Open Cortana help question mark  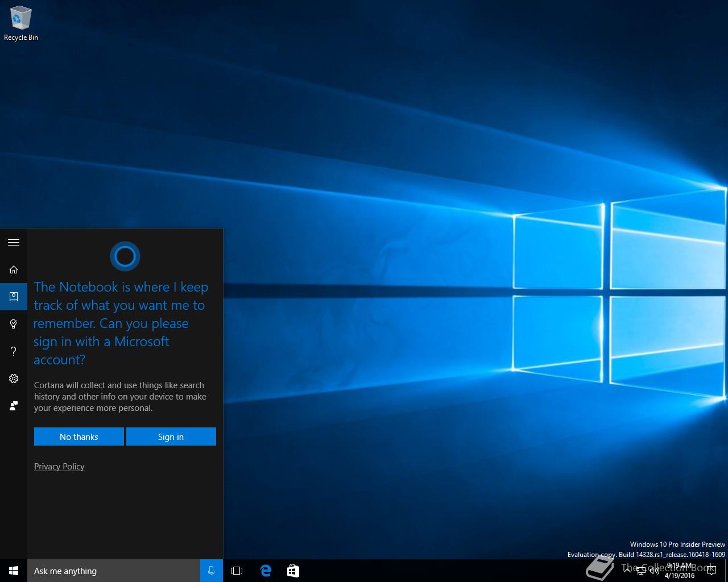click(x=14, y=351)
